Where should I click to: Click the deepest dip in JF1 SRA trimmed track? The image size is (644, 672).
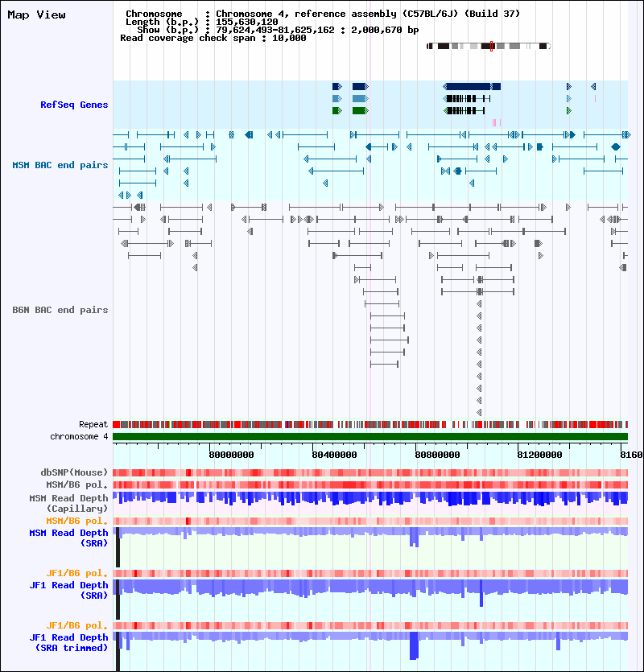pos(414,645)
